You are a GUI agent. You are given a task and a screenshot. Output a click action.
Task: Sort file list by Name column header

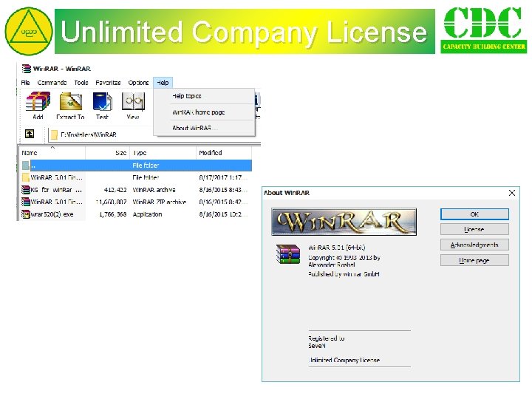coord(52,153)
